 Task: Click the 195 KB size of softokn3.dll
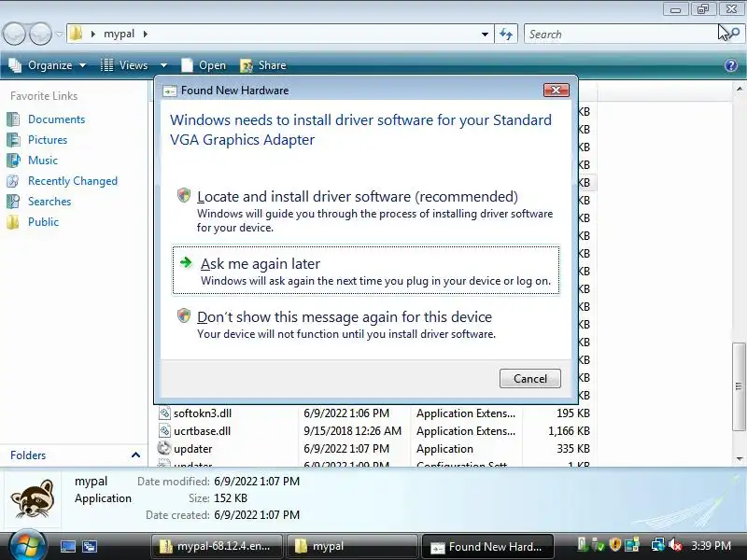(x=573, y=413)
